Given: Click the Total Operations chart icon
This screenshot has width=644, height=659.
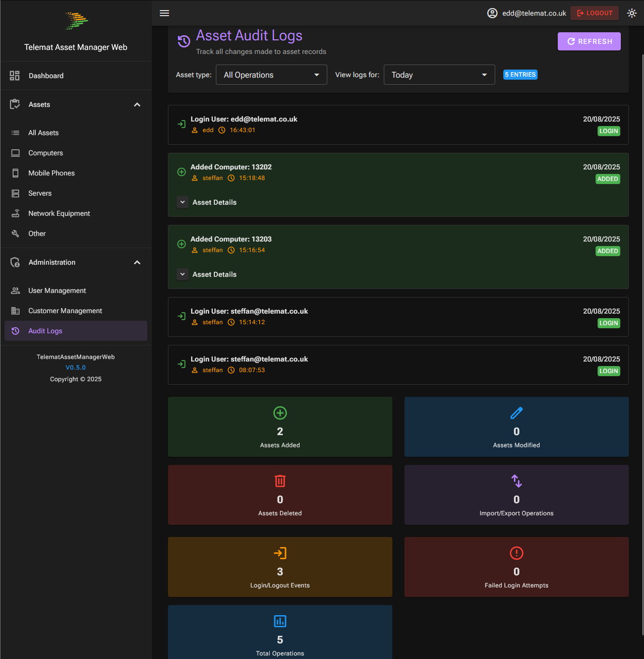Looking at the screenshot, I should [x=280, y=621].
